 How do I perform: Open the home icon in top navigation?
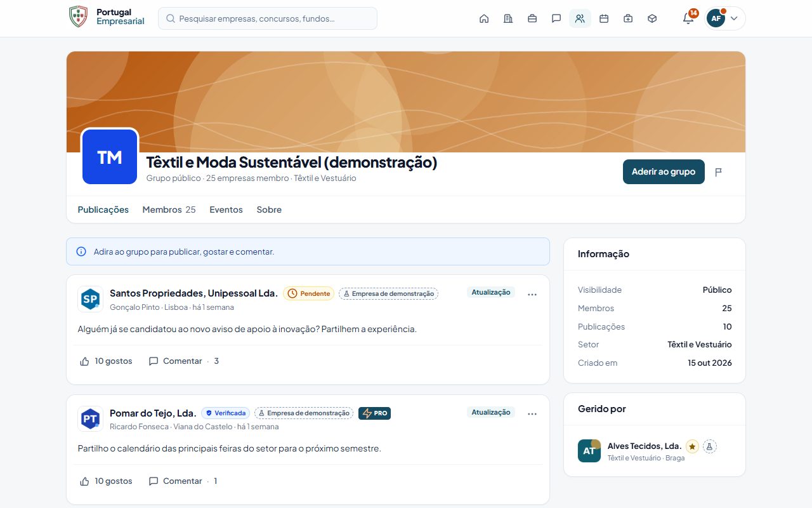coord(484,18)
